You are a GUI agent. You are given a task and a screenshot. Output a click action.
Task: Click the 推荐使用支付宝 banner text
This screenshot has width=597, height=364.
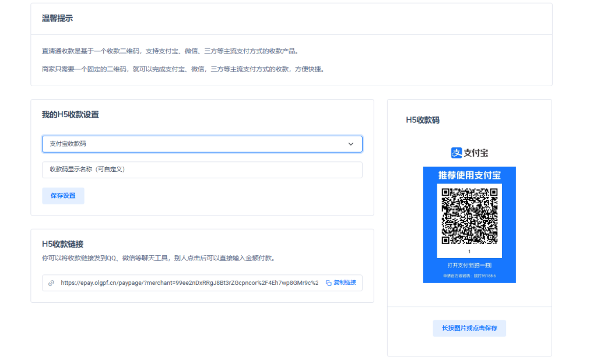[469, 175]
